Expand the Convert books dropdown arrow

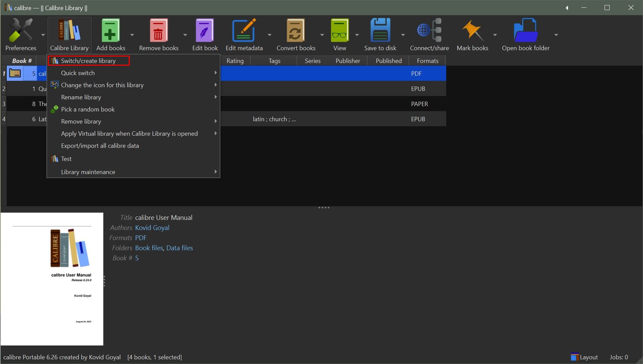click(322, 35)
